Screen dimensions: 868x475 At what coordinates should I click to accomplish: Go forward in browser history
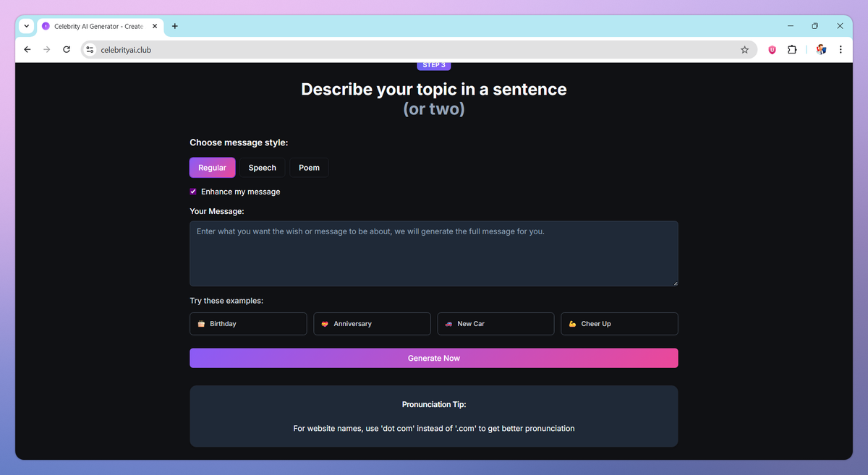pyautogui.click(x=47, y=50)
